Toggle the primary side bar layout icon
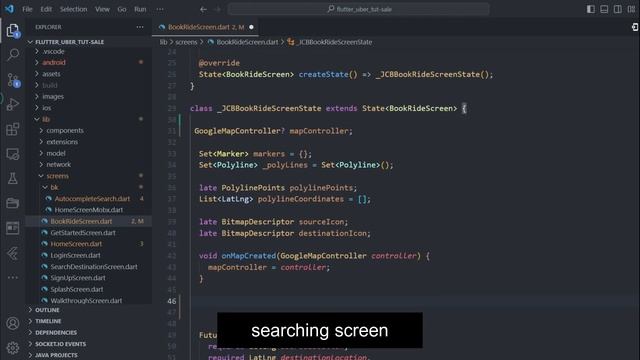Viewport: 640px width, 360px height. [591, 9]
